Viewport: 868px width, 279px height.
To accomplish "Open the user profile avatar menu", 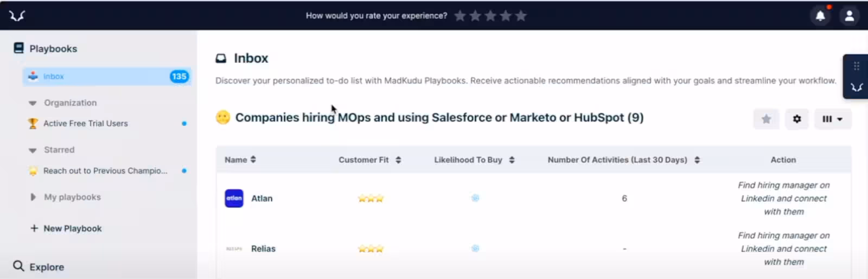I will (x=849, y=16).
